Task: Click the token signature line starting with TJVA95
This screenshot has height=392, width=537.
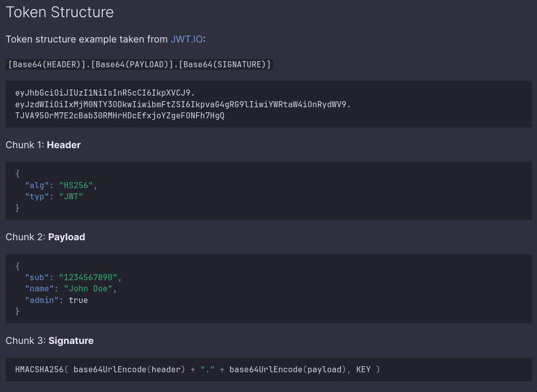Action: [119, 115]
